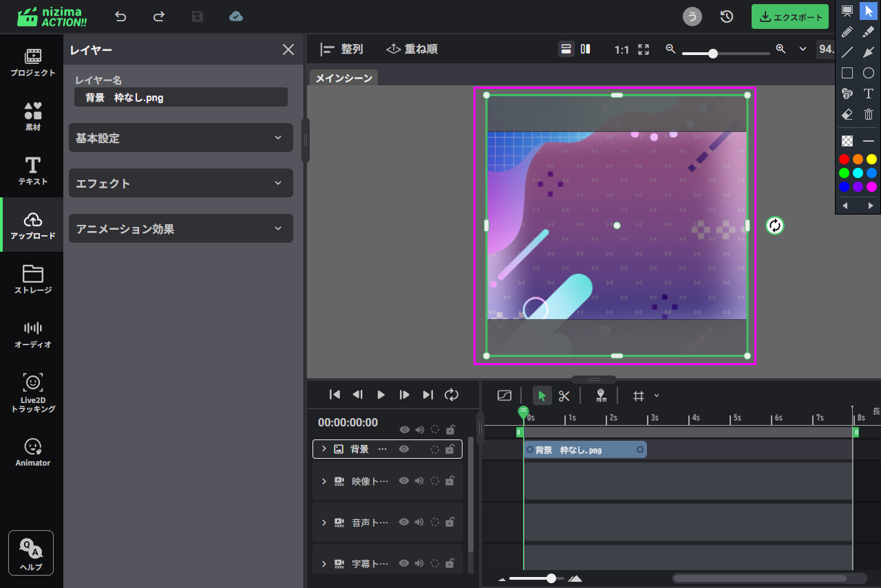The image size is (881, 588).
Task: Open the version history clock icon
Action: click(727, 17)
